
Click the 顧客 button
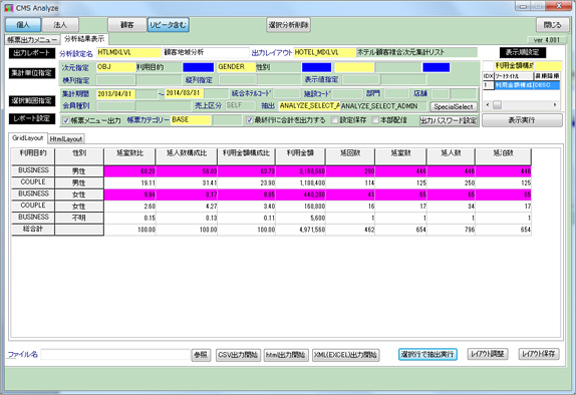[127, 25]
